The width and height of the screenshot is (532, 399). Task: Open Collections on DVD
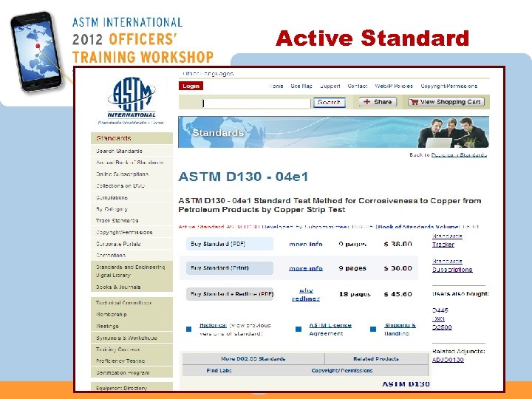120,186
